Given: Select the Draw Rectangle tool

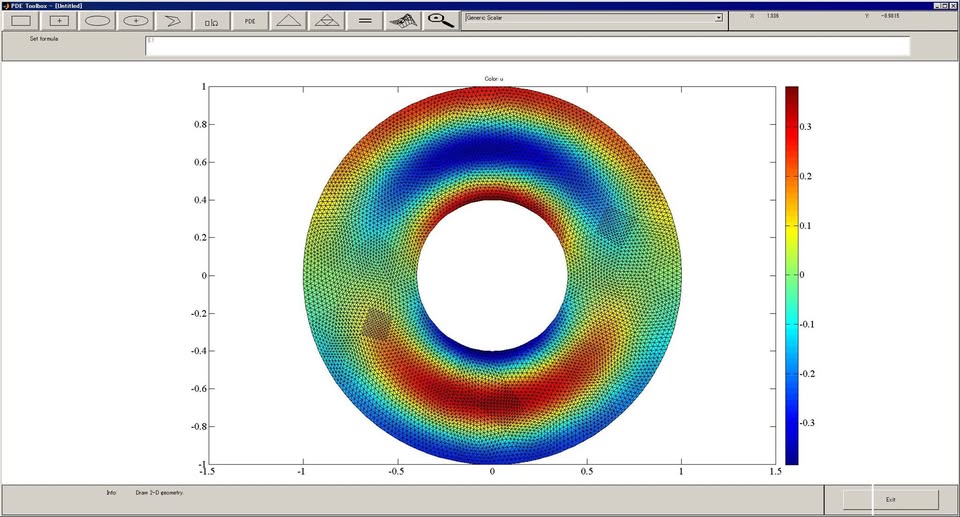Looking at the screenshot, I should point(21,21).
